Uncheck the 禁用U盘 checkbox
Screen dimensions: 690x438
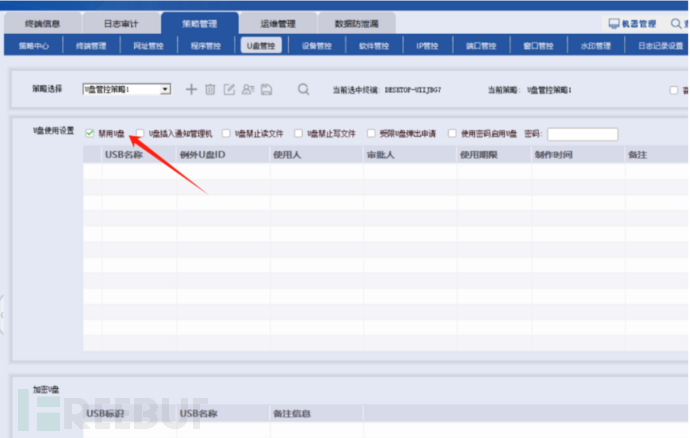click(90, 133)
